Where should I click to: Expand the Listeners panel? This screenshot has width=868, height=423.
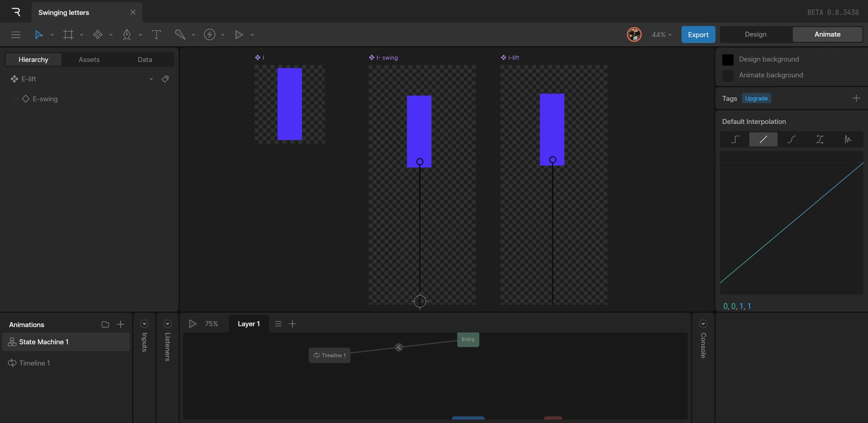pyautogui.click(x=167, y=324)
